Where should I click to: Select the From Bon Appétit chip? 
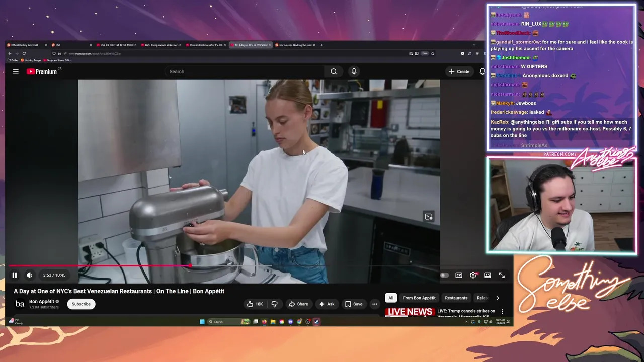pos(419,298)
